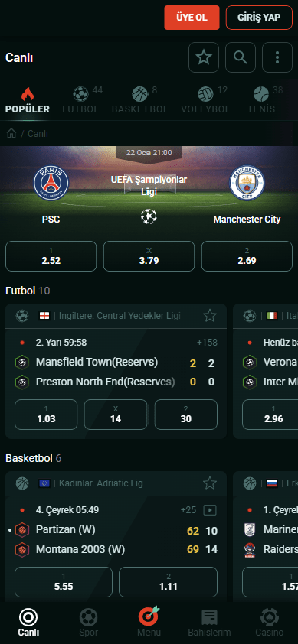298x644 pixels.
Task: Watch live stream of Partizan game
Action: (210, 510)
